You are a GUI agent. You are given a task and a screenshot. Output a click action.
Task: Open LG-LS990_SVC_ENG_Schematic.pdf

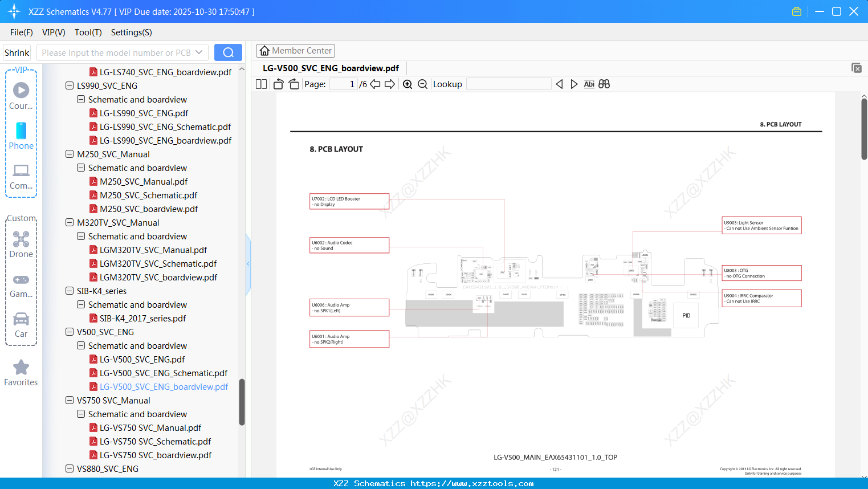pos(161,127)
